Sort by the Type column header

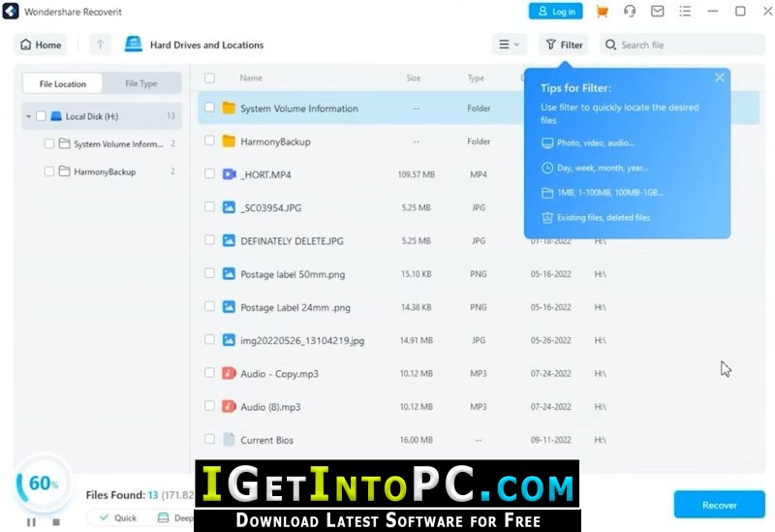[476, 78]
